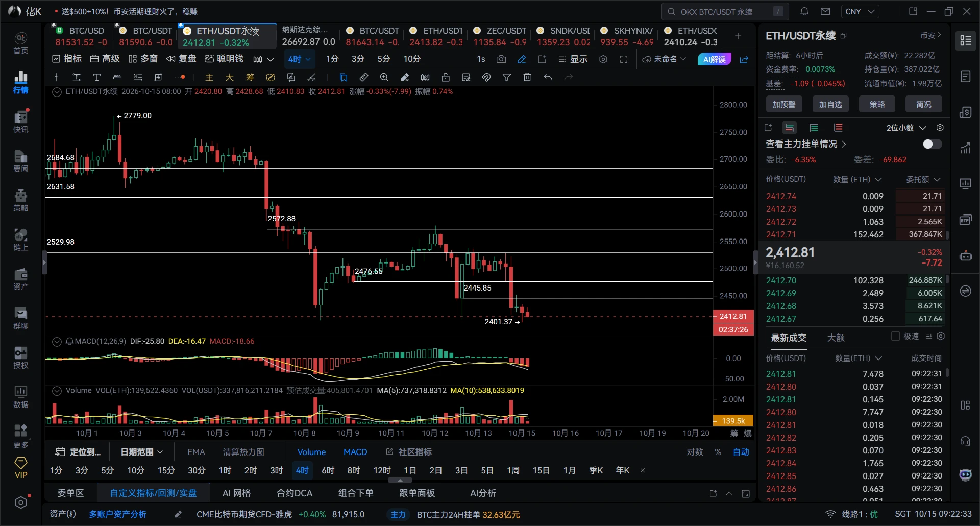Click the notification bell icon
This screenshot has width=980, height=526.
[x=804, y=11]
